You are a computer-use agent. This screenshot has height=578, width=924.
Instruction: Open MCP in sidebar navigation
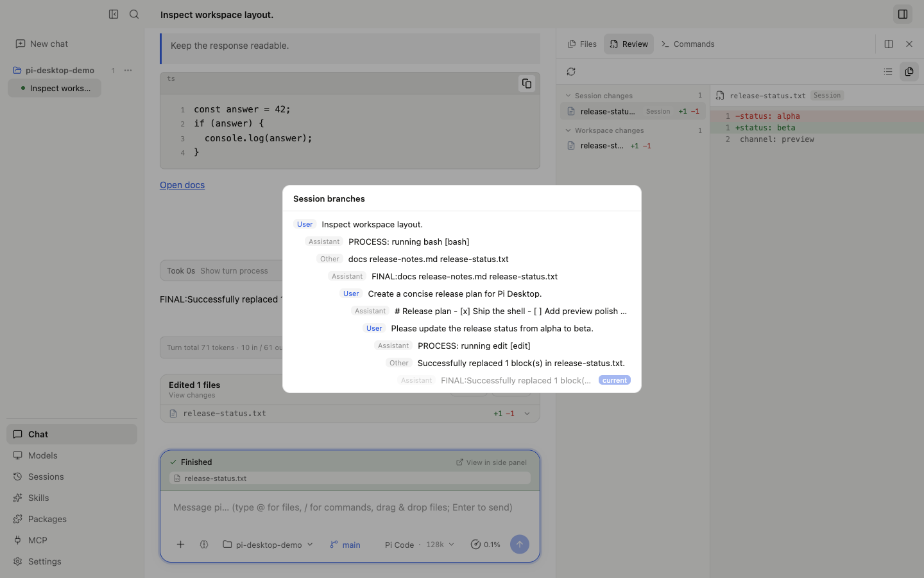point(72,540)
